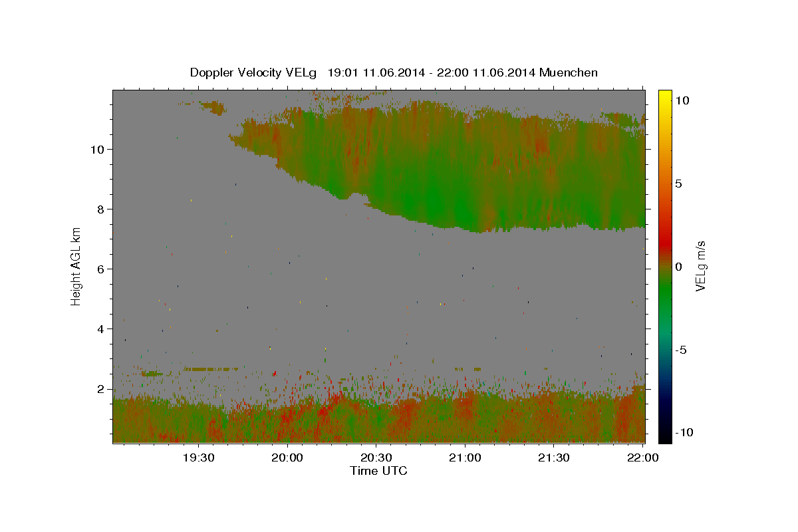Click the 20:30 time tick label

376,458
